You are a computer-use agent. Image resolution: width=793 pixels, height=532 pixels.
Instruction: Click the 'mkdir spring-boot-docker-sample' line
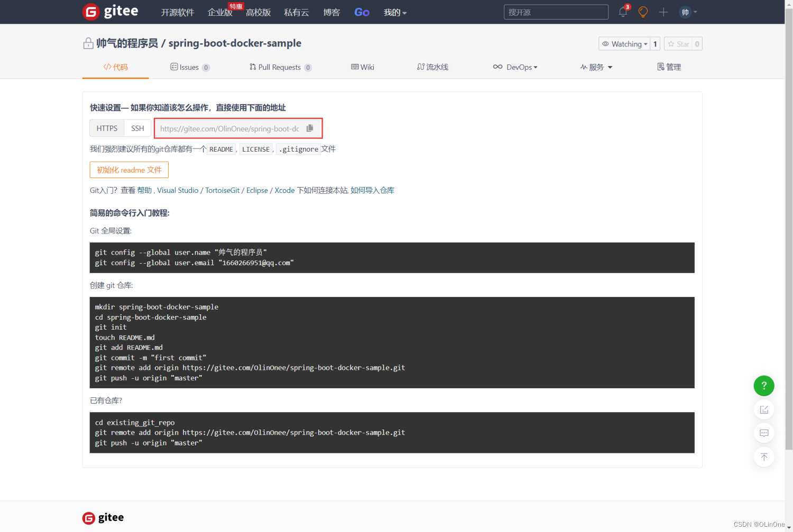click(156, 307)
